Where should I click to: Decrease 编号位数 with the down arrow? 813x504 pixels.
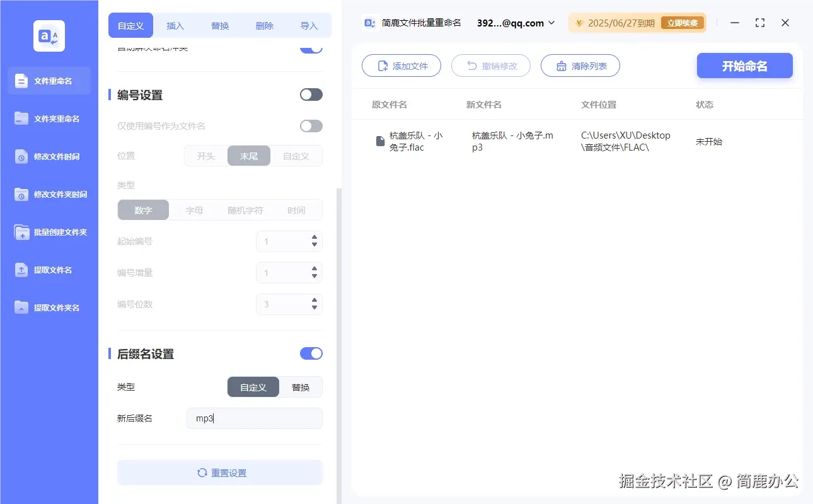[x=314, y=307]
